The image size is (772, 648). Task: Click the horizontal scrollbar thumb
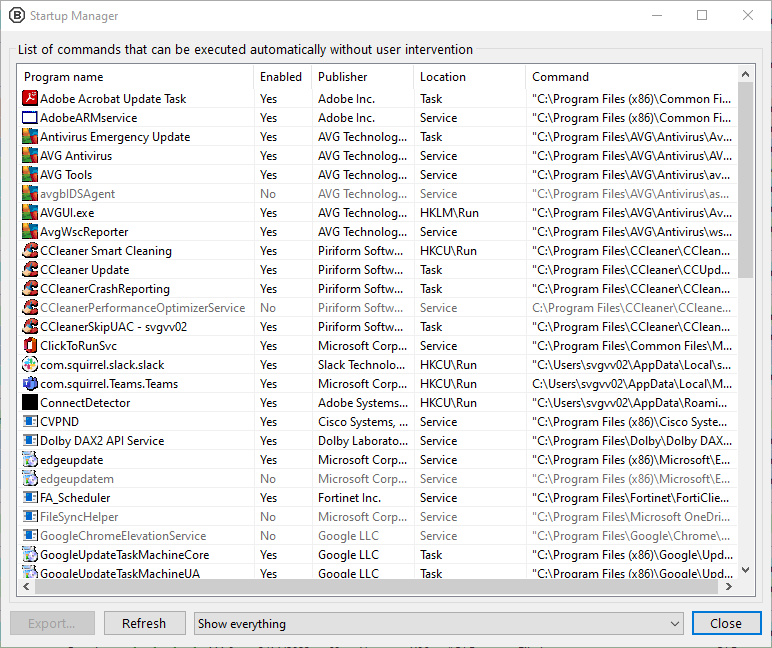(x=376, y=586)
